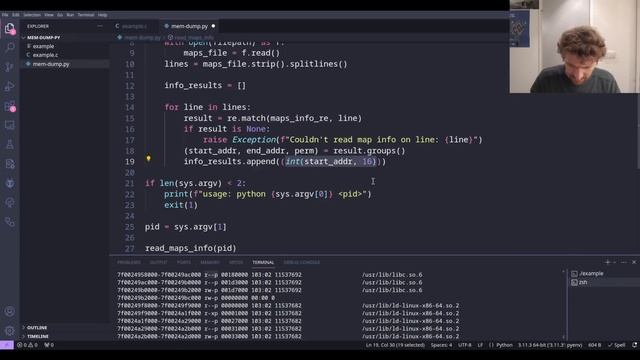Select the zsh terminal instance

(583, 282)
